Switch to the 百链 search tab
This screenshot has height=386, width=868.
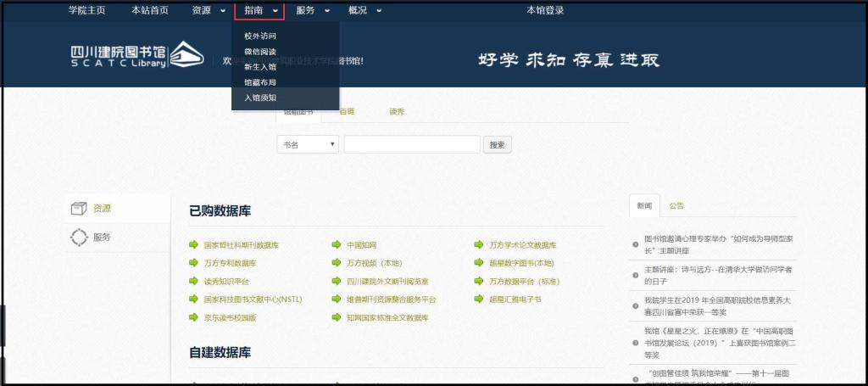[x=347, y=112]
